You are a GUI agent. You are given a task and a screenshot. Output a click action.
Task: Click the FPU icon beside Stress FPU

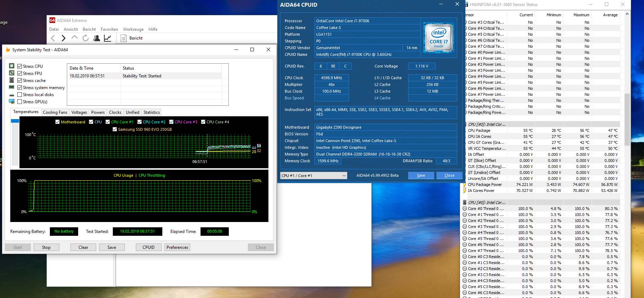pyautogui.click(x=12, y=73)
